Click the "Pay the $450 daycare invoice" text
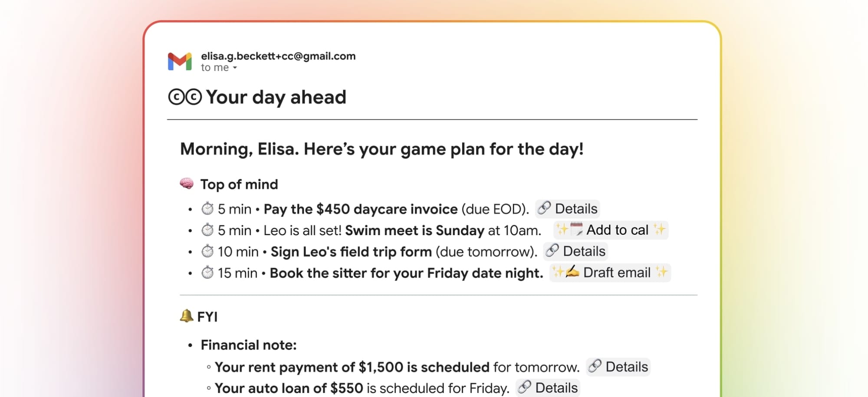This screenshot has width=868, height=397. pos(360,209)
